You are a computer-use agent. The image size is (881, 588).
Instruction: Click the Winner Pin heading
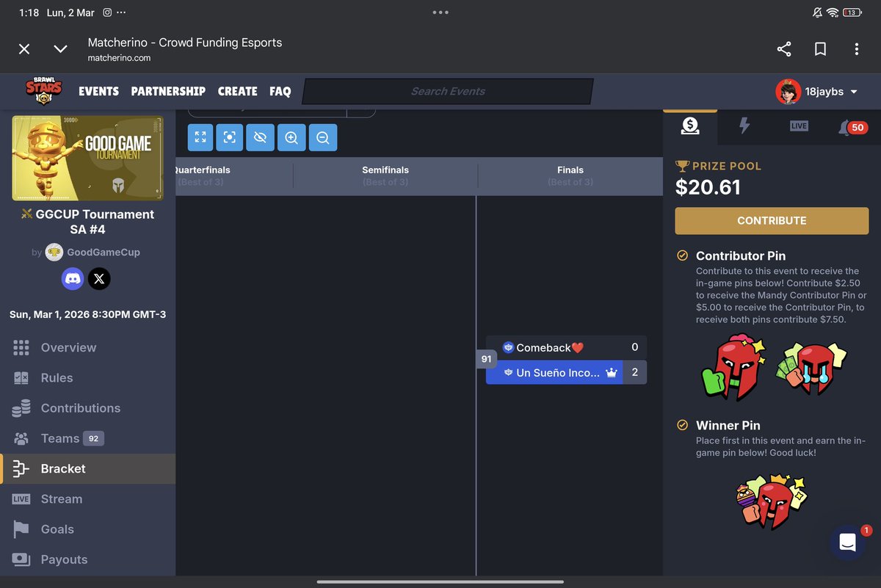tap(728, 426)
